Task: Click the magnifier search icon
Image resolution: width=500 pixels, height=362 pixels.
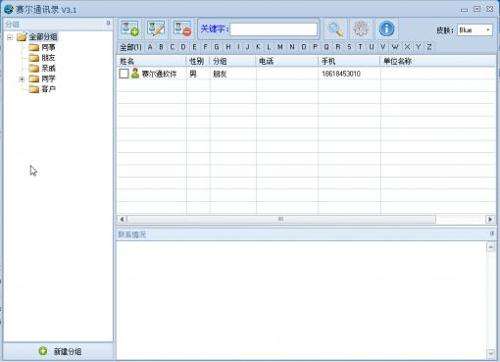Action: (335, 29)
